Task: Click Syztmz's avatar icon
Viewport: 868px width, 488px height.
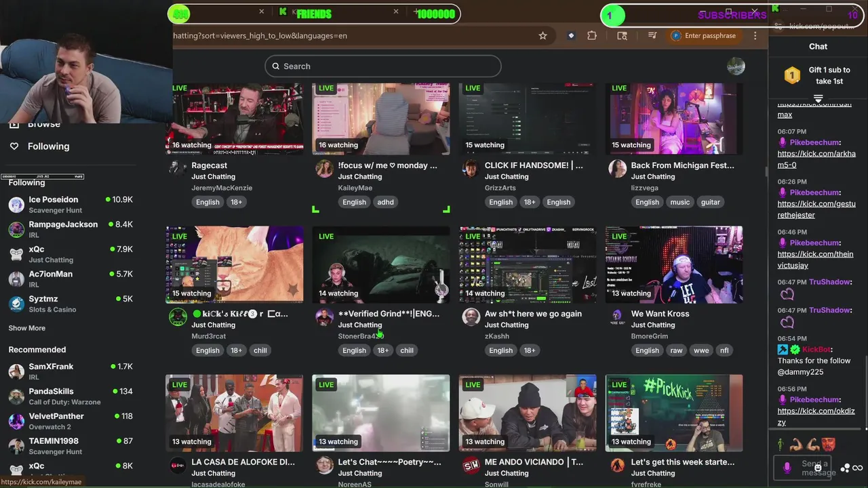Action: (x=16, y=304)
